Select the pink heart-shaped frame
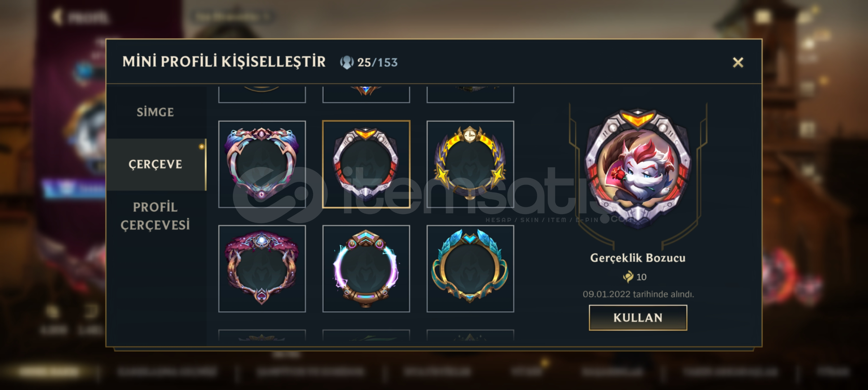 262,164
